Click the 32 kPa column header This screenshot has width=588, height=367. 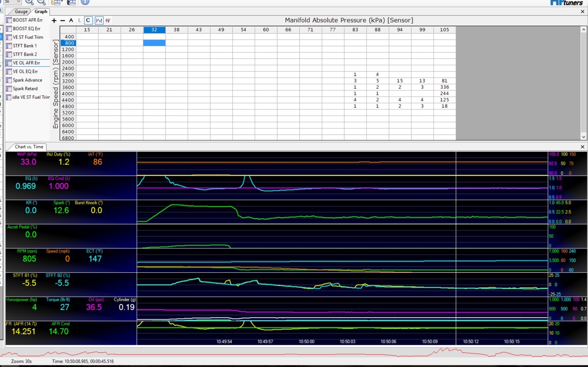click(154, 30)
